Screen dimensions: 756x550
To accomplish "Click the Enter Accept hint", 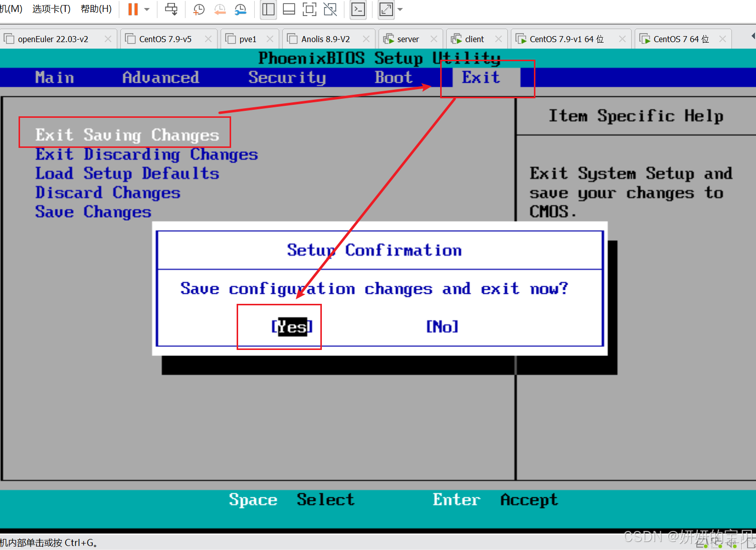I will [x=495, y=500].
